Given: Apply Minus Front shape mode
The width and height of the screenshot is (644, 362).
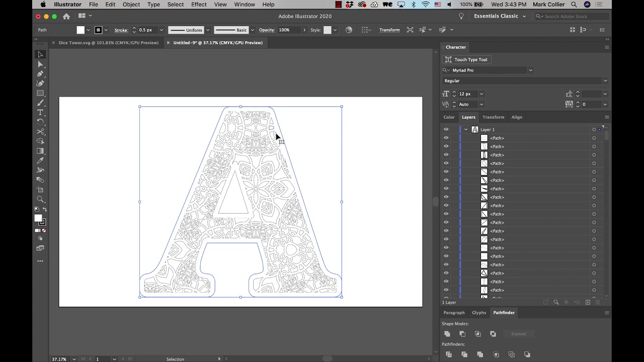Looking at the screenshot, I should coord(462,334).
